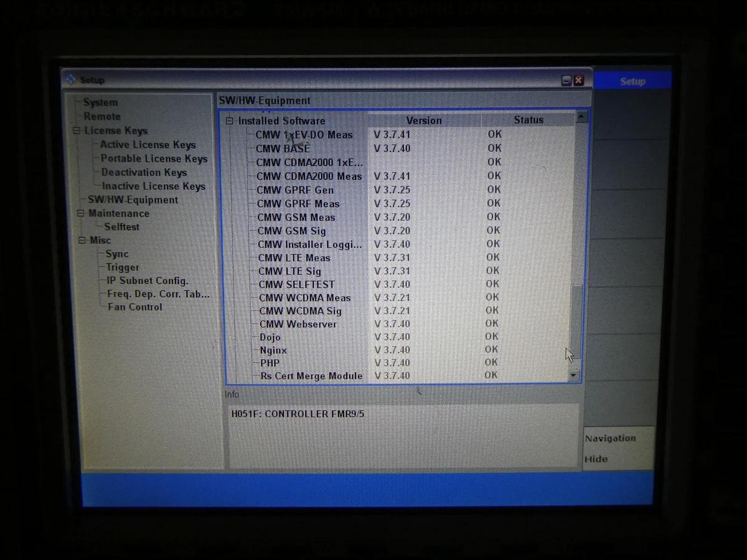Click the Setup softkey tab on right
Viewport: 747px width, 560px height.
pos(632,81)
